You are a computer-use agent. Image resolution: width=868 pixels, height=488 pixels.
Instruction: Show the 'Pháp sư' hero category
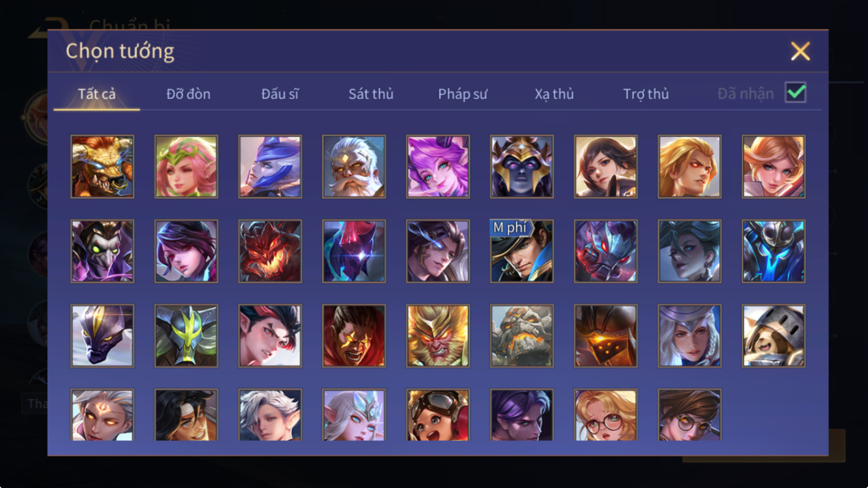point(462,94)
